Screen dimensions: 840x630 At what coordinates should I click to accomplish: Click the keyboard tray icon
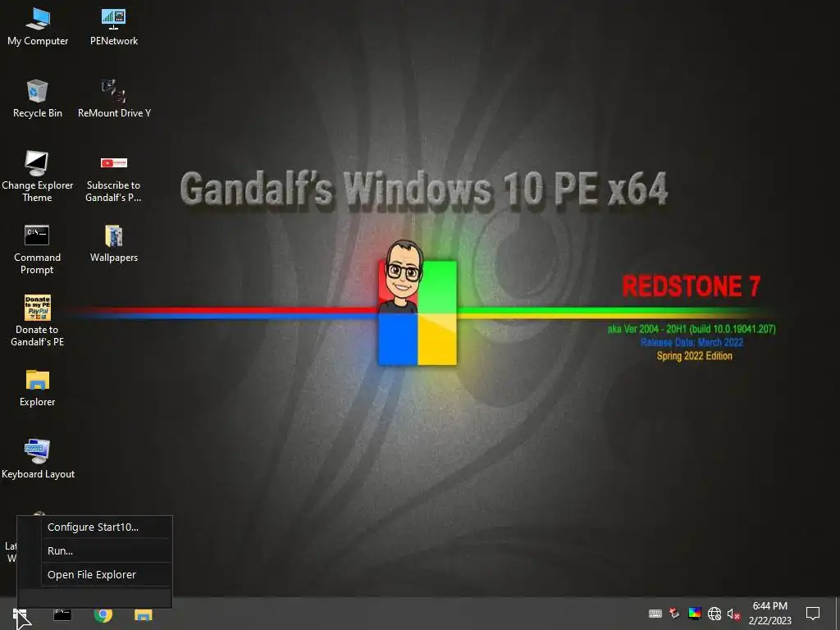point(655,614)
